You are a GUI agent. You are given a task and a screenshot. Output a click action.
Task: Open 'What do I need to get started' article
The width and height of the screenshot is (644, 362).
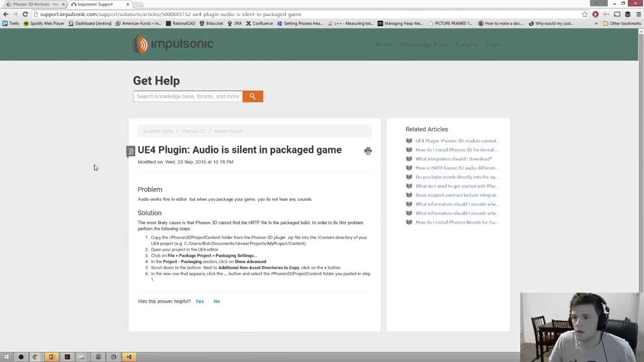pos(457,186)
